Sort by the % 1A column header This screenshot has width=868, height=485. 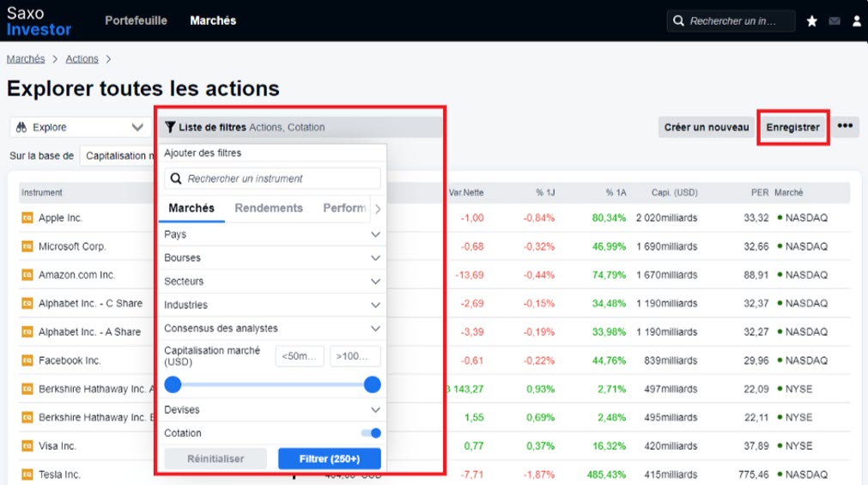[616, 192]
